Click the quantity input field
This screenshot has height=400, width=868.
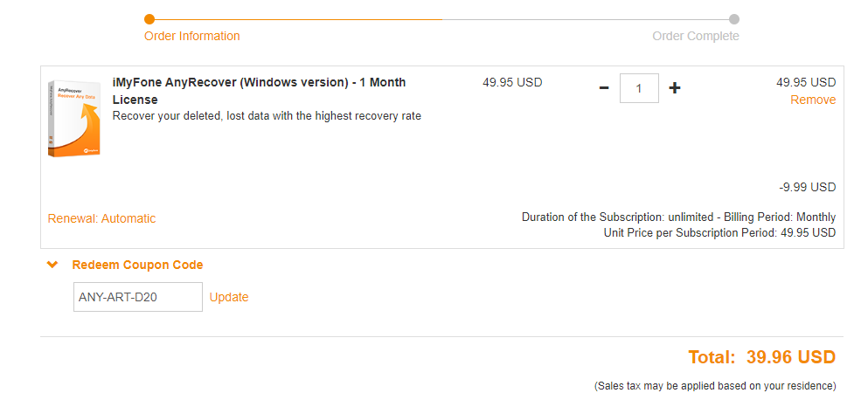[x=639, y=88]
